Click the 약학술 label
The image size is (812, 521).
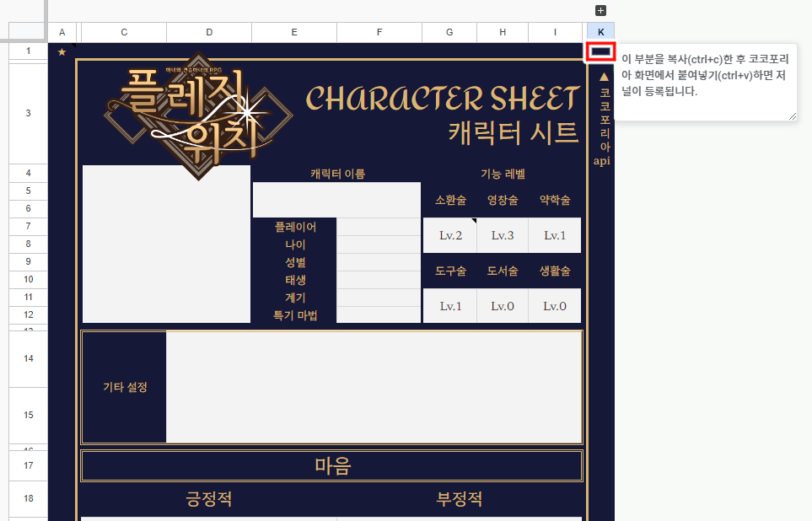pyautogui.click(x=555, y=200)
